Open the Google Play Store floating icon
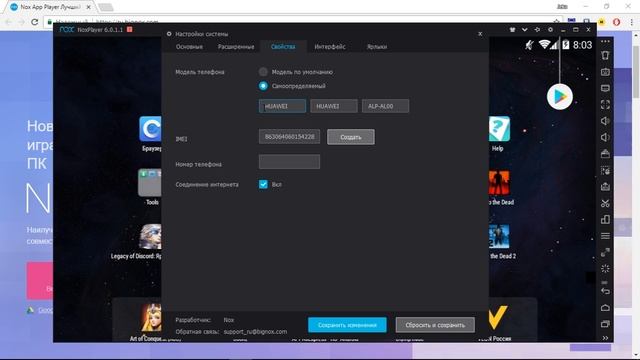This screenshot has width=640, height=360. point(560,97)
